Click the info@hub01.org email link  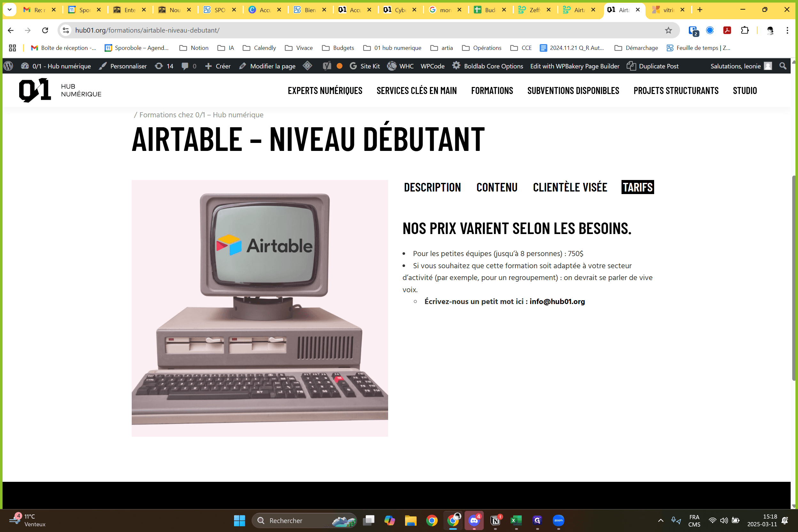[x=557, y=301]
